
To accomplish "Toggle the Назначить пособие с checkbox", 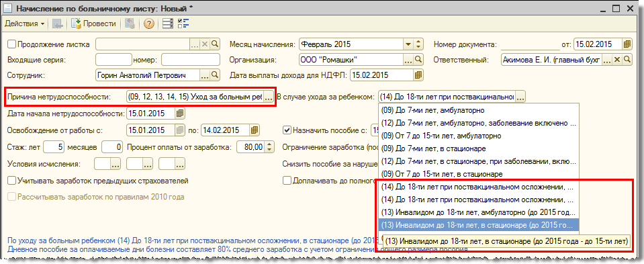I will [x=287, y=130].
